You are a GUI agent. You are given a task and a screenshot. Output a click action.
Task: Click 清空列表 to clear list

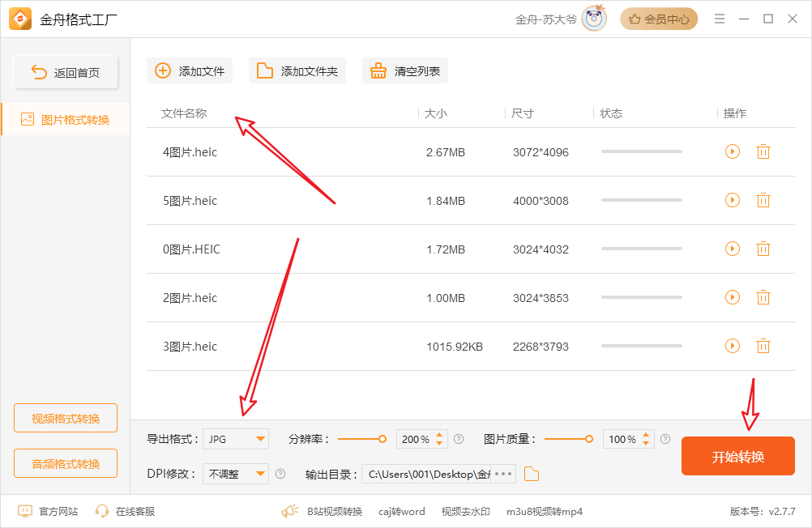click(405, 71)
